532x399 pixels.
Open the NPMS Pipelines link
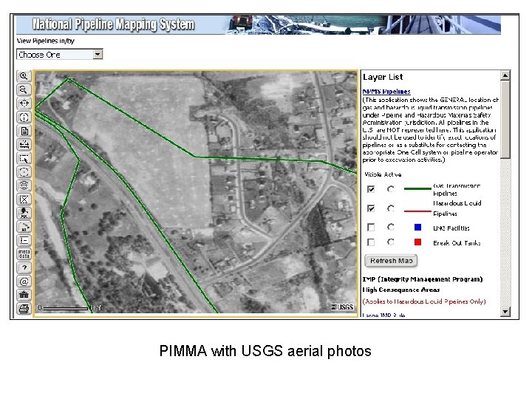pyautogui.click(x=386, y=92)
